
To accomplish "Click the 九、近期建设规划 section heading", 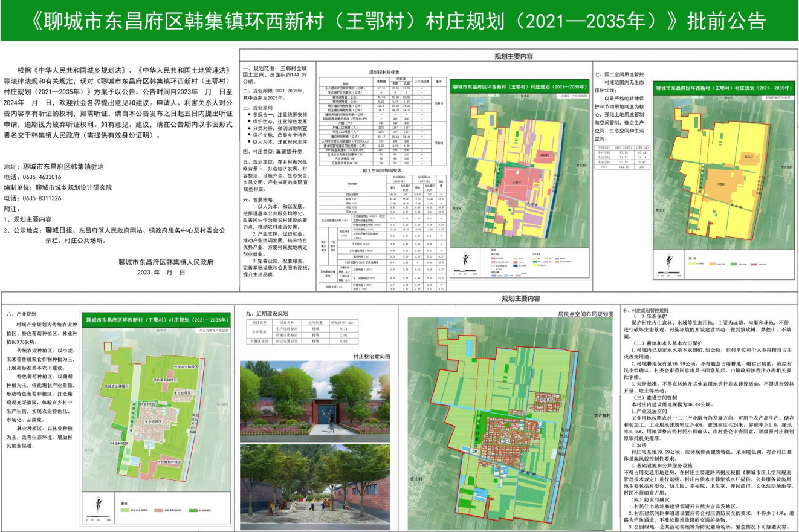I will pos(267,314).
